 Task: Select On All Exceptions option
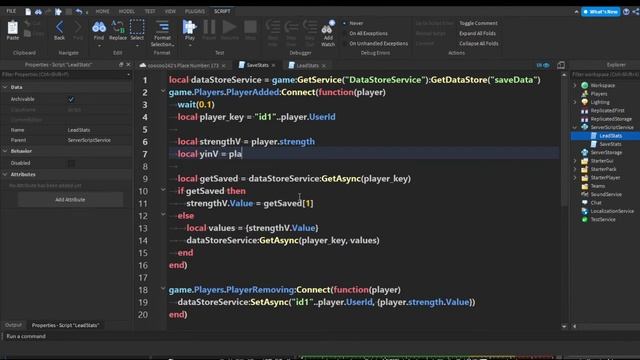(x=368, y=33)
